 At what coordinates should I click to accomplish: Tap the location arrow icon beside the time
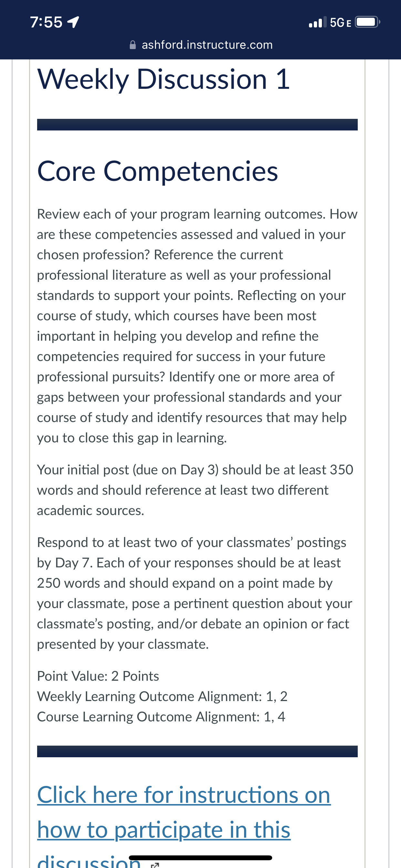74,22
